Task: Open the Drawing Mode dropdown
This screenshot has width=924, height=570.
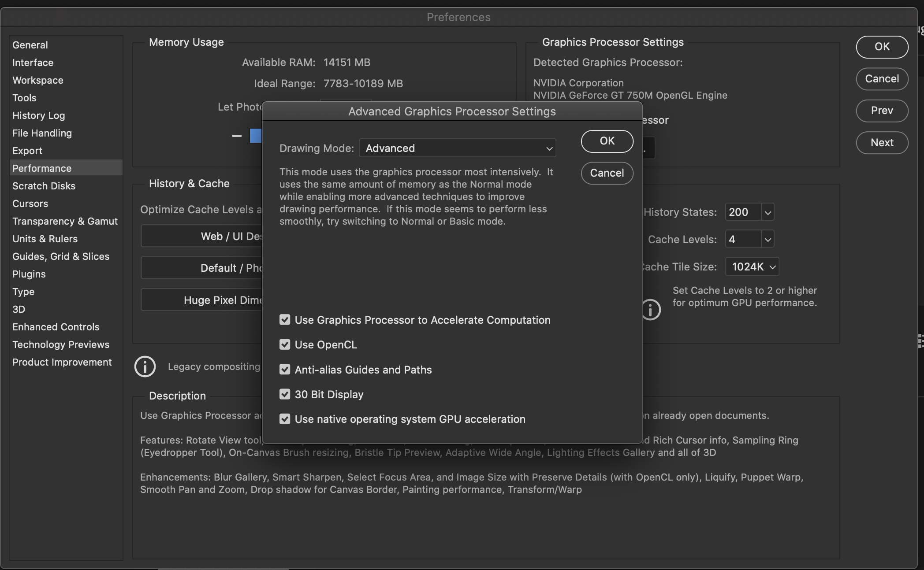Action: click(x=457, y=148)
